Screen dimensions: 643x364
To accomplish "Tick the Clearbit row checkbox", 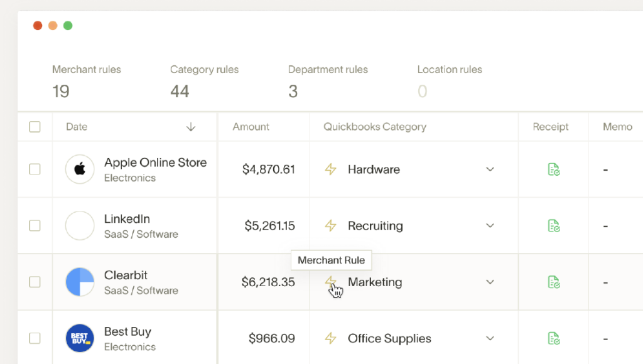I will tap(35, 282).
